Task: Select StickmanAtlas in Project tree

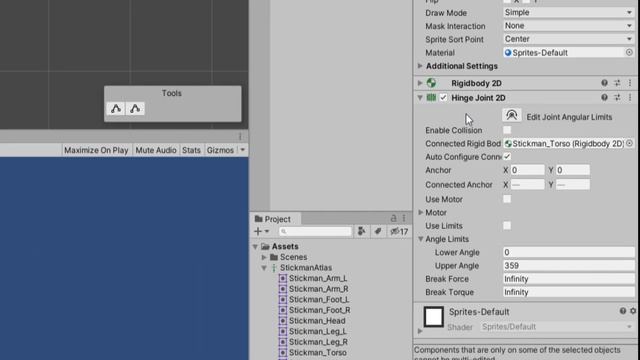Action: click(306, 268)
